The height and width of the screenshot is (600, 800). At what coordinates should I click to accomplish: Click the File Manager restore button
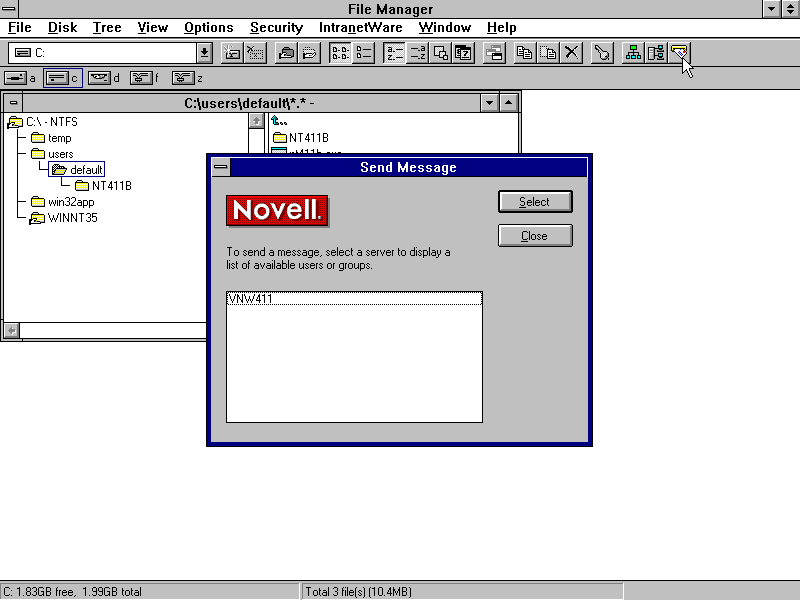point(790,9)
